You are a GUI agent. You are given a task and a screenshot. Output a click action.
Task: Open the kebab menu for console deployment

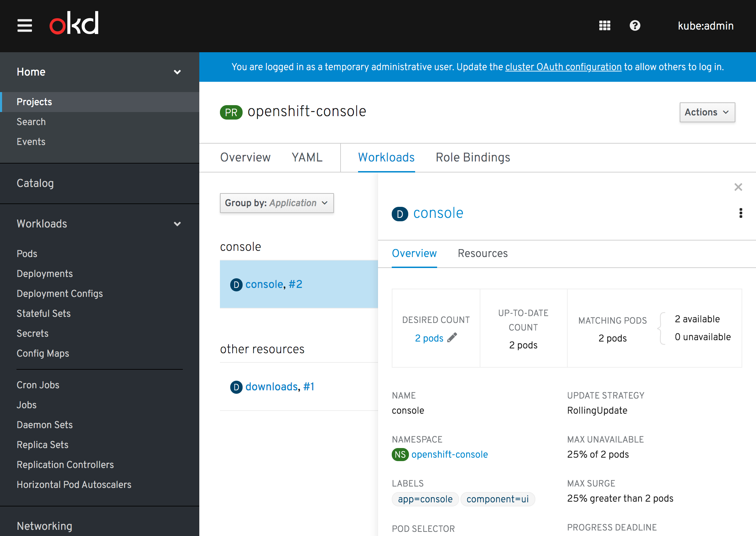pos(741,213)
